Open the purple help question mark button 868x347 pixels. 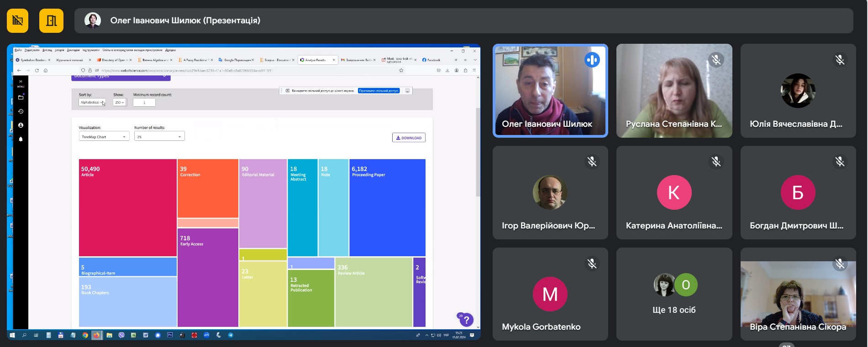point(466,320)
